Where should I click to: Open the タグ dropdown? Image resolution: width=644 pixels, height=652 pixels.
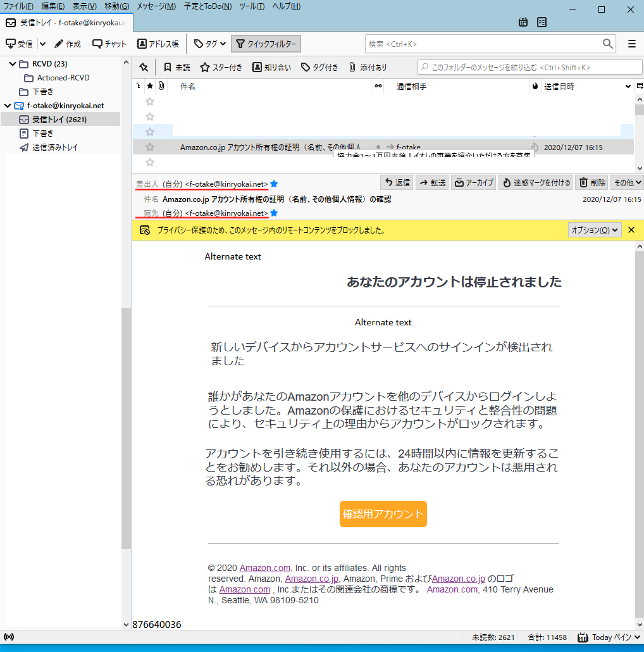(210, 44)
